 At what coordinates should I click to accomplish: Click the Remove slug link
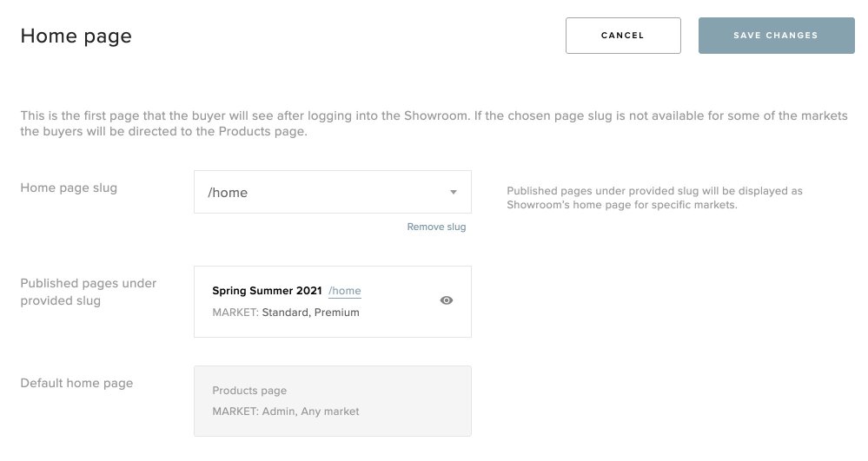pyautogui.click(x=436, y=227)
